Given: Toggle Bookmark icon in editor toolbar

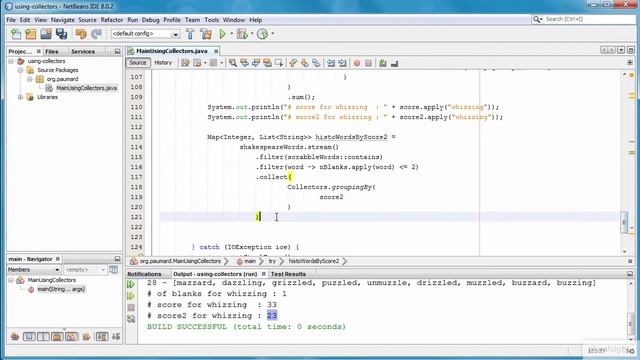Looking at the screenshot, I should pyautogui.click(x=316, y=63).
